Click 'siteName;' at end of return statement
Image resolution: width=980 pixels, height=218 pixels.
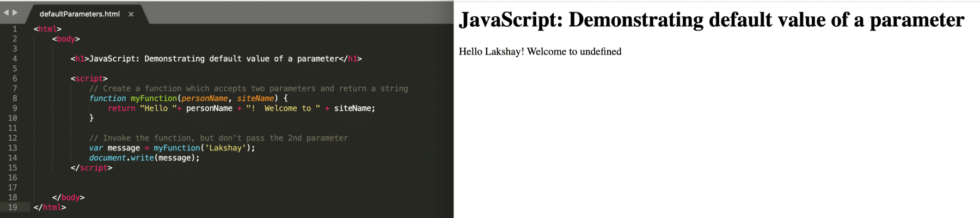coord(355,108)
